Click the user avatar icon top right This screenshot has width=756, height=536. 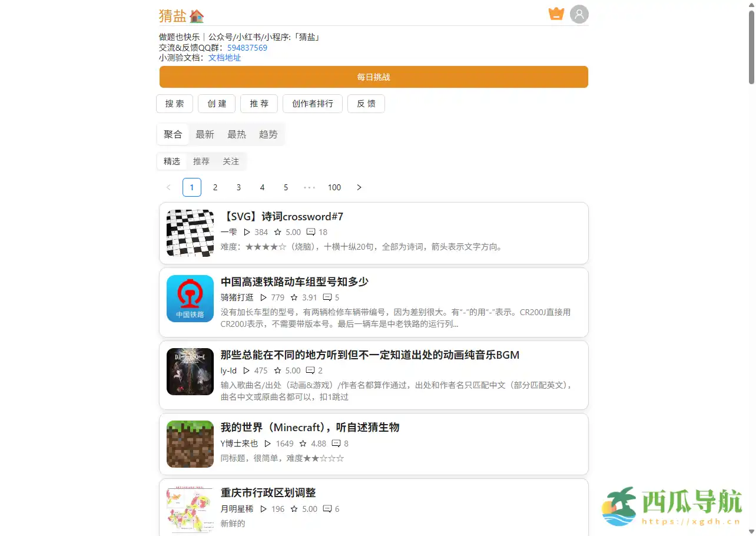click(579, 14)
